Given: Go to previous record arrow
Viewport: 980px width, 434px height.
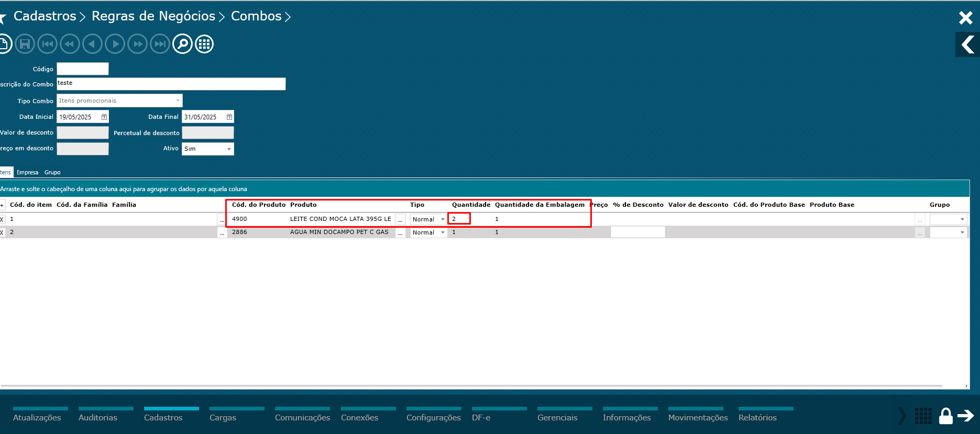Looking at the screenshot, I should 92,44.
